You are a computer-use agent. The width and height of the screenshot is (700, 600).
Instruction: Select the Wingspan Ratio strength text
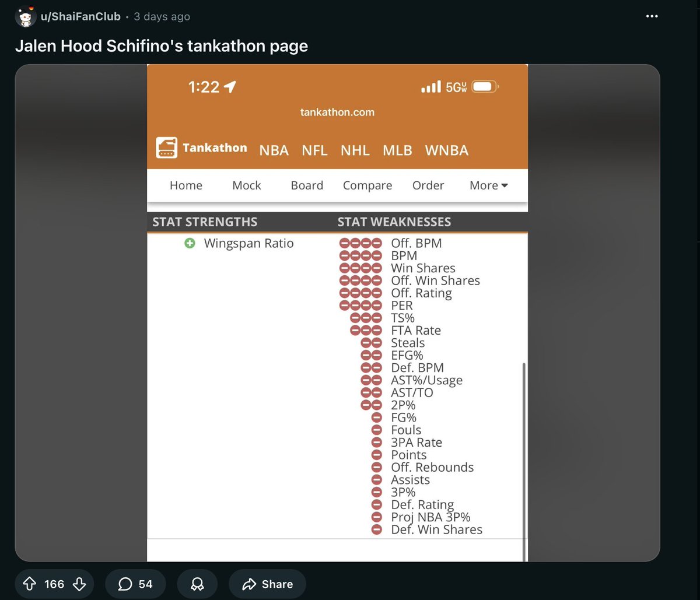click(x=249, y=243)
